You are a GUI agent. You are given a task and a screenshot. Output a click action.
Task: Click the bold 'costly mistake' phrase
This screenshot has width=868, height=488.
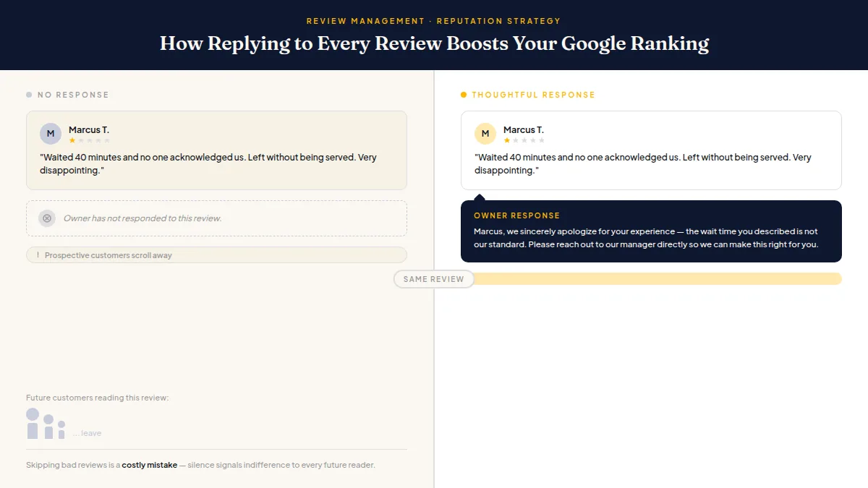point(149,465)
